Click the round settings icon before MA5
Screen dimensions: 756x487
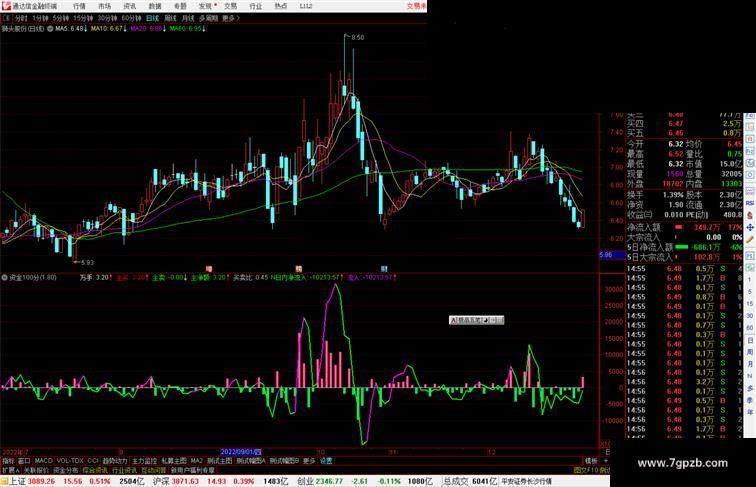50,29
